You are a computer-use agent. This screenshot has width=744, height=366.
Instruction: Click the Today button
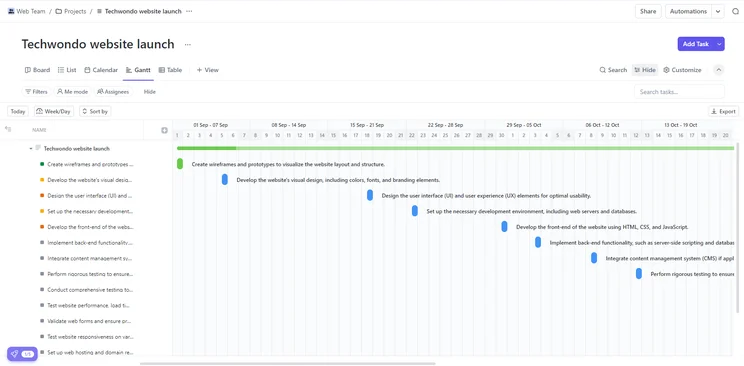pyautogui.click(x=18, y=112)
